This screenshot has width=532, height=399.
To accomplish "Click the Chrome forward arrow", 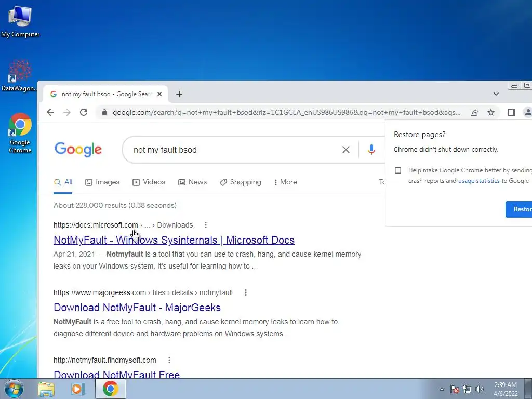I will (67, 112).
